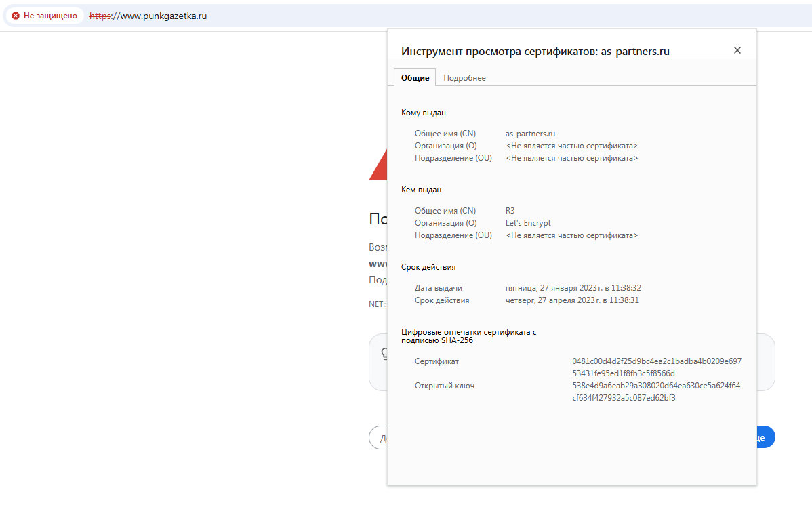Click the 'Кому выдан' section heading
The width and height of the screenshot is (812, 507).
point(424,113)
